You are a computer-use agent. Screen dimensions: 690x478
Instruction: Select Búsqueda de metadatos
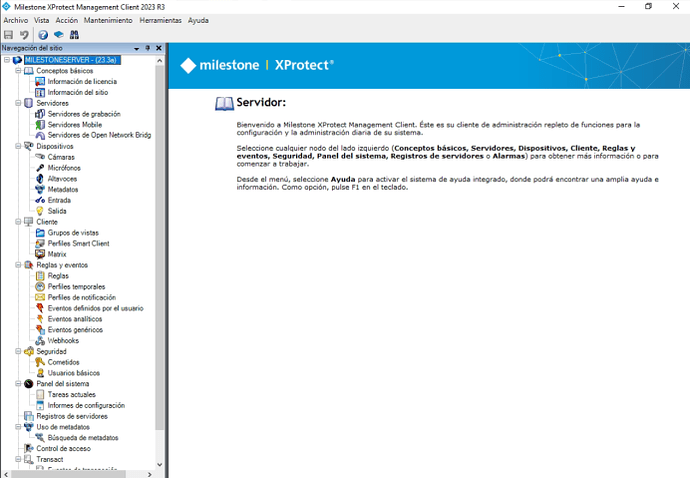(x=83, y=438)
